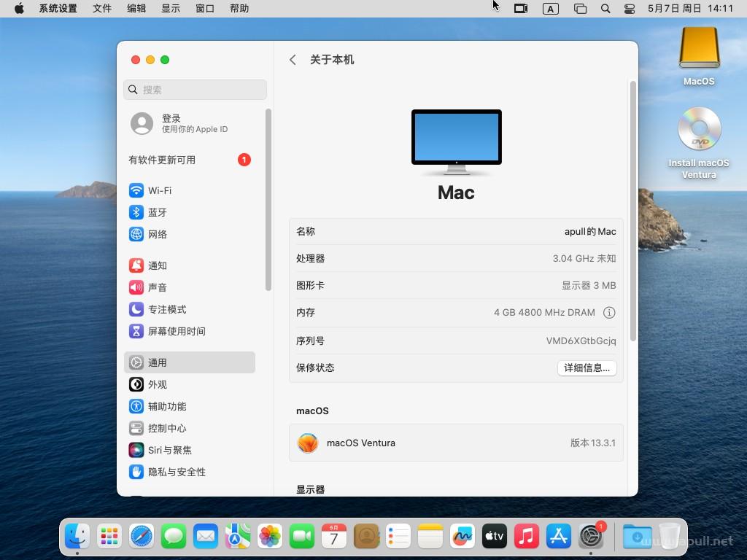The image size is (747, 560).
Task: Open the Trash in the Dock
Action: coord(670,536)
